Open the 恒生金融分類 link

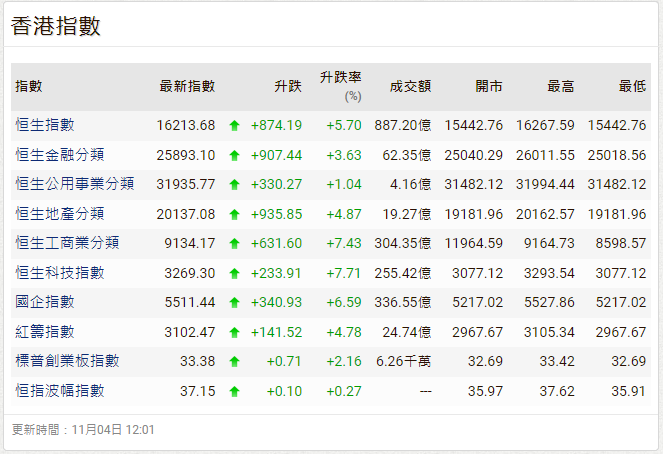pyautogui.click(x=60, y=155)
